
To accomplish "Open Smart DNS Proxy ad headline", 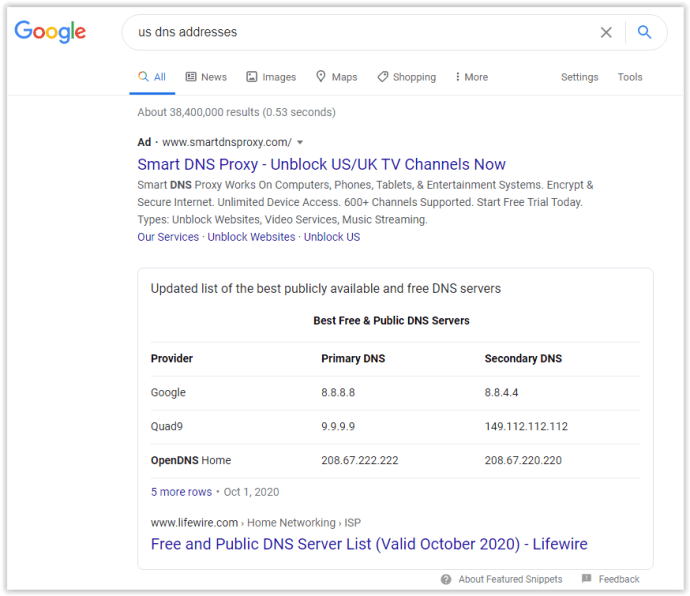I will 321,164.
